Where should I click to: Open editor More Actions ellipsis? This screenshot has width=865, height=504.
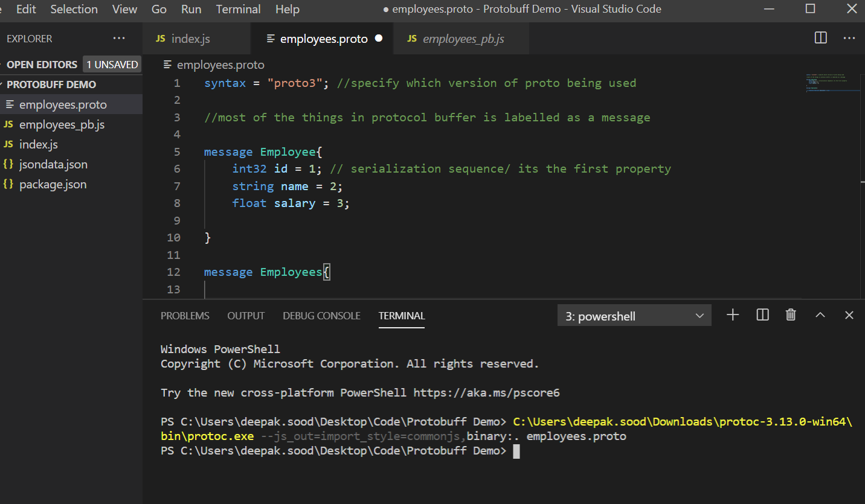click(849, 38)
